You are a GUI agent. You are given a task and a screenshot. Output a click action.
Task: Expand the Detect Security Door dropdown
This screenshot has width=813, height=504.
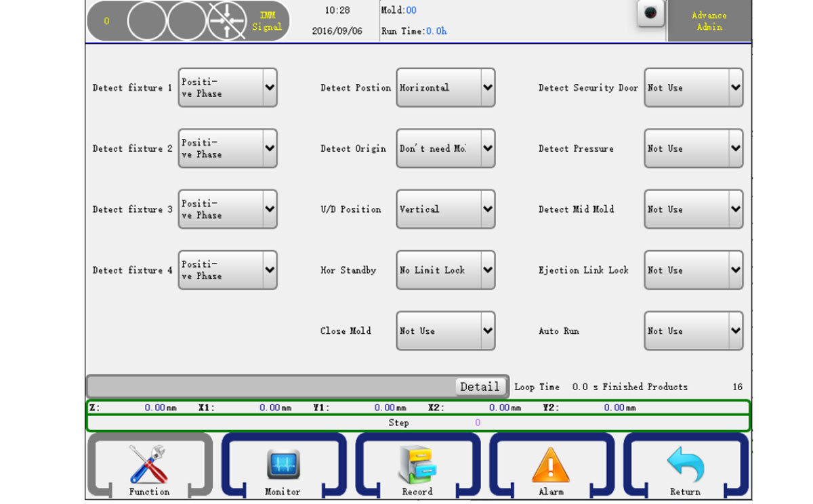pyautogui.click(x=693, y=87)
